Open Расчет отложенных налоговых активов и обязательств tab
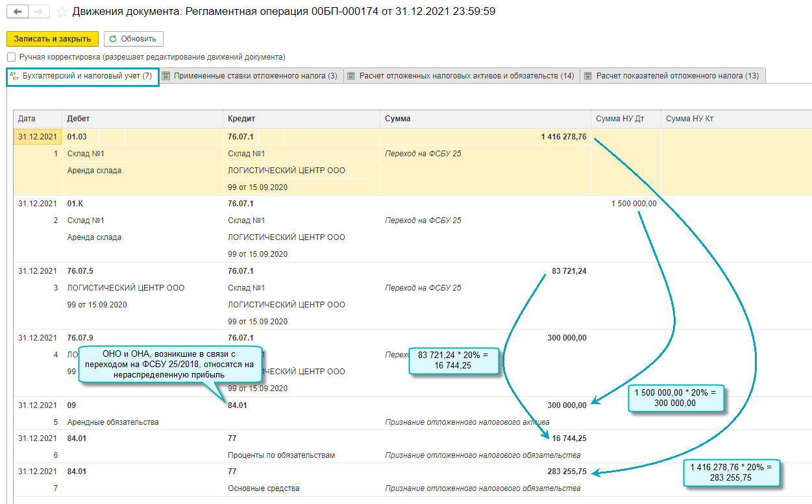Viewport: 812px width, 504px height. coord(461,76)
